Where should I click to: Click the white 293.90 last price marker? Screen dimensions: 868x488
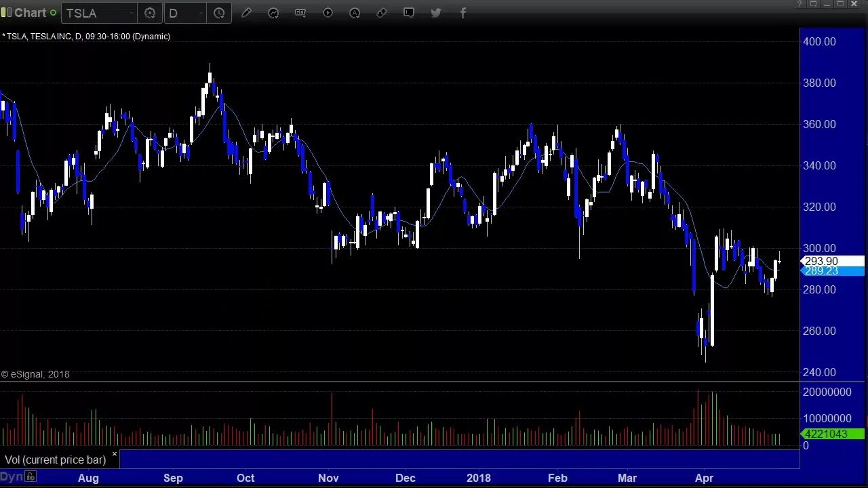[x=833, y=261]
